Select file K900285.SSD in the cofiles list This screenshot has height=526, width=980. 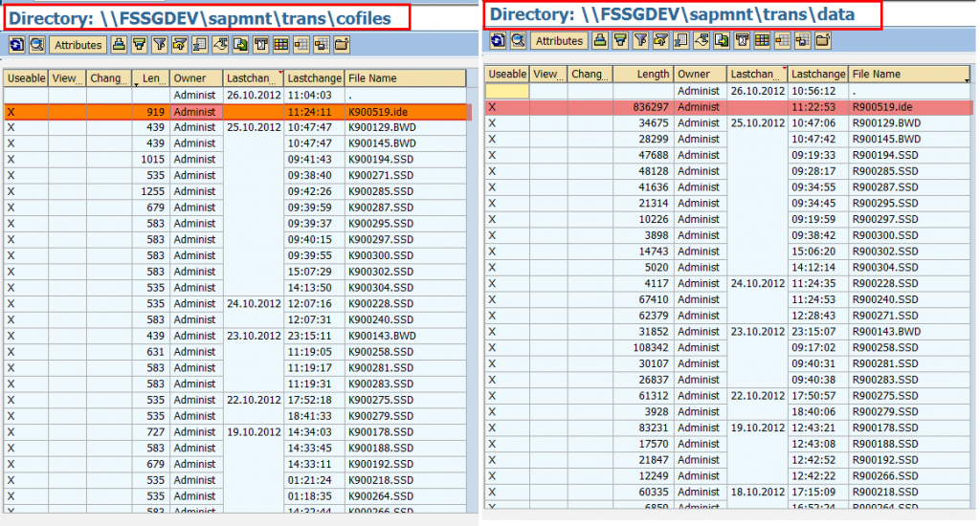click(x=381, y=191)
